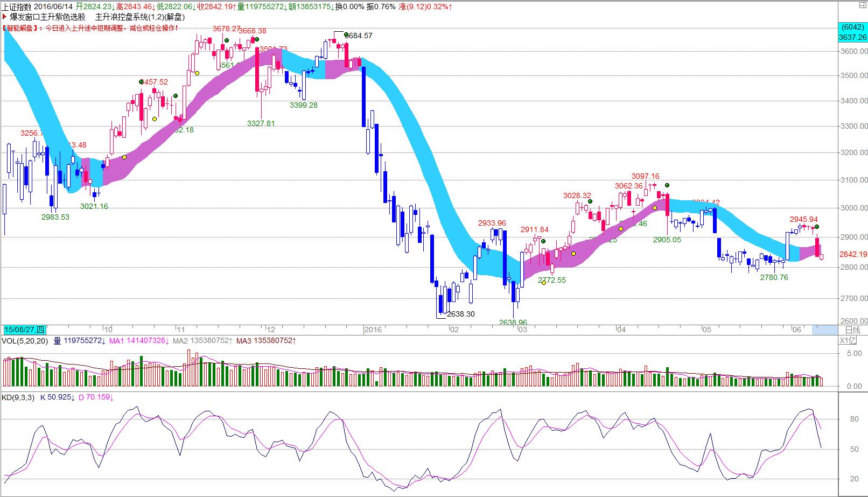
Task: Click the (6042) tag on price axis
Action: coord(853,27)
